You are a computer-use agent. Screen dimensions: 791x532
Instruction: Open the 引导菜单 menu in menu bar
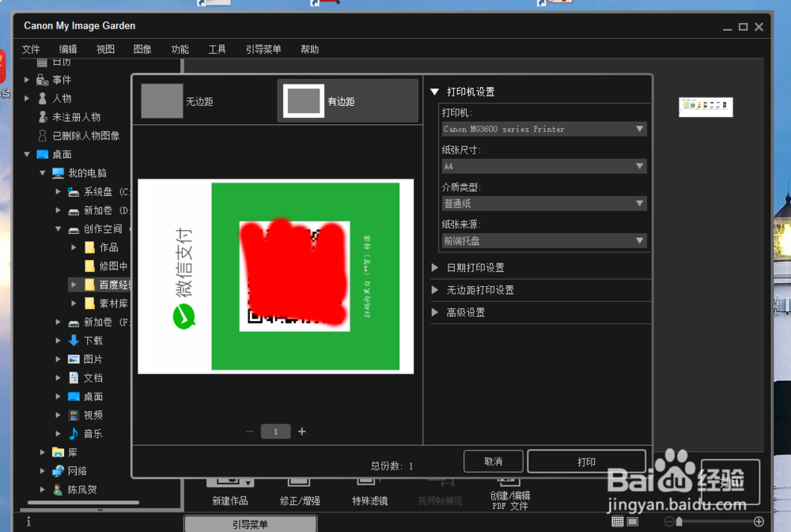point(263,50)
